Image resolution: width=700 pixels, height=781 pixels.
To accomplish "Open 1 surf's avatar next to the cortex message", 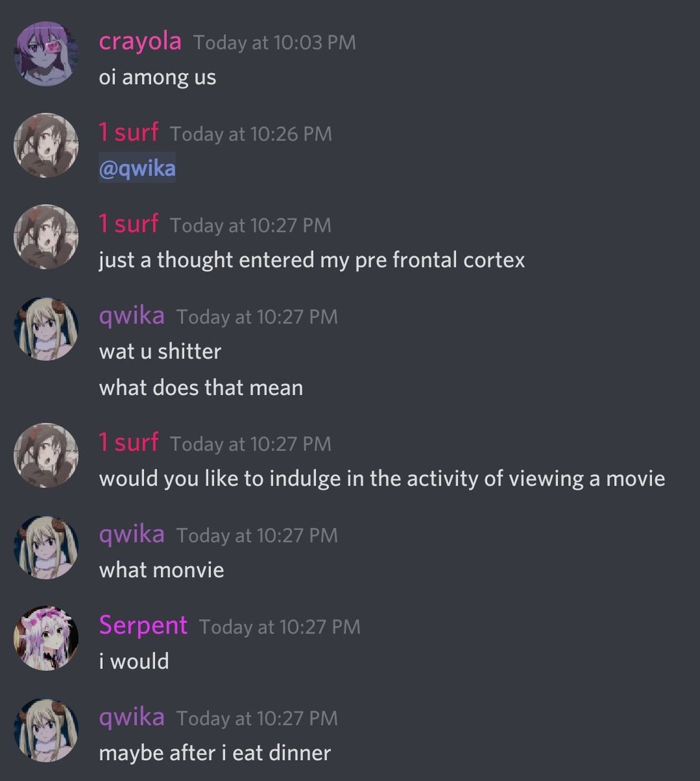I will point(46,236).
